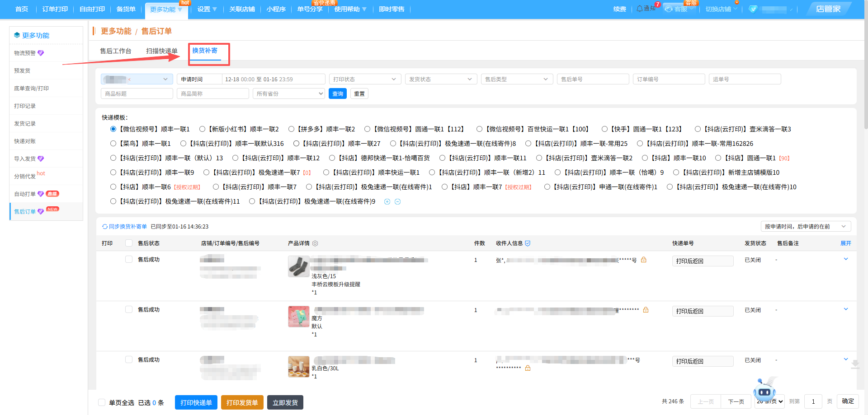Click the 售后单号 input field
Image resolution: width=868 pixels, height=415 pixels.
592,79
